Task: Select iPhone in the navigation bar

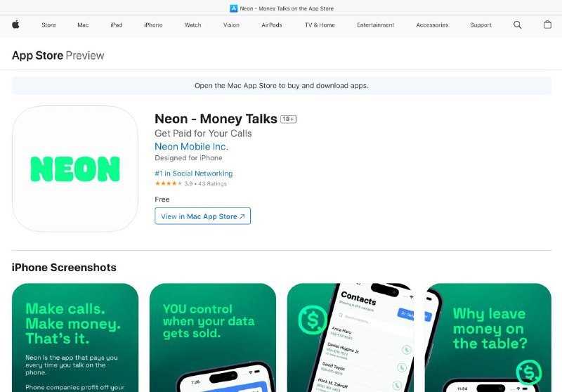Action: click(153, 25)
